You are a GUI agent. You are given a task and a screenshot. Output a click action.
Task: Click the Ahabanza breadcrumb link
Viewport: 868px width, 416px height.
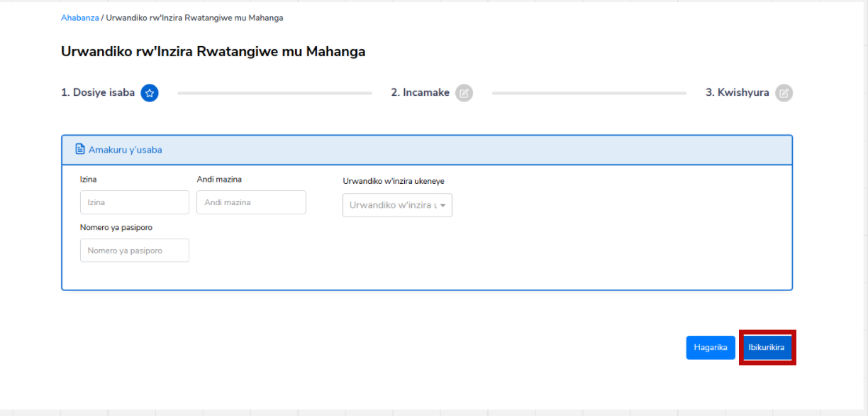pos(79,18)
